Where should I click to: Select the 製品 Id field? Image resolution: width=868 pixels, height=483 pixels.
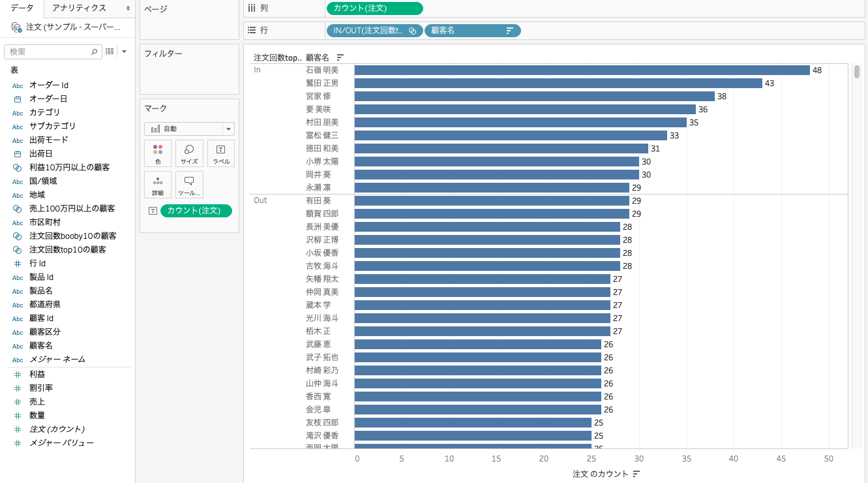click(41, 277)
